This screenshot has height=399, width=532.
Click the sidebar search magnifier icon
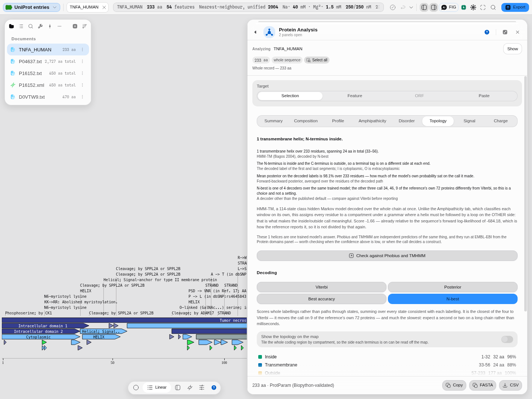point(31,26)
